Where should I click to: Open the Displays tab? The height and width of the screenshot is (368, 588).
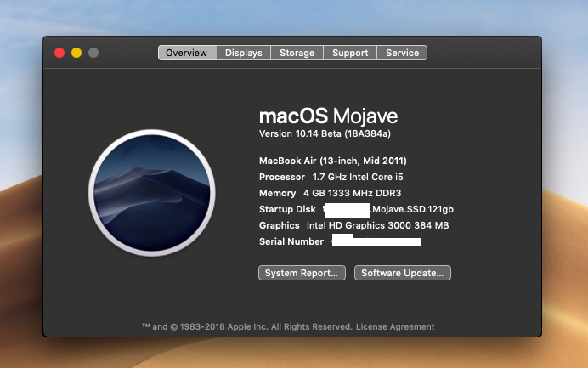point(243,53)
